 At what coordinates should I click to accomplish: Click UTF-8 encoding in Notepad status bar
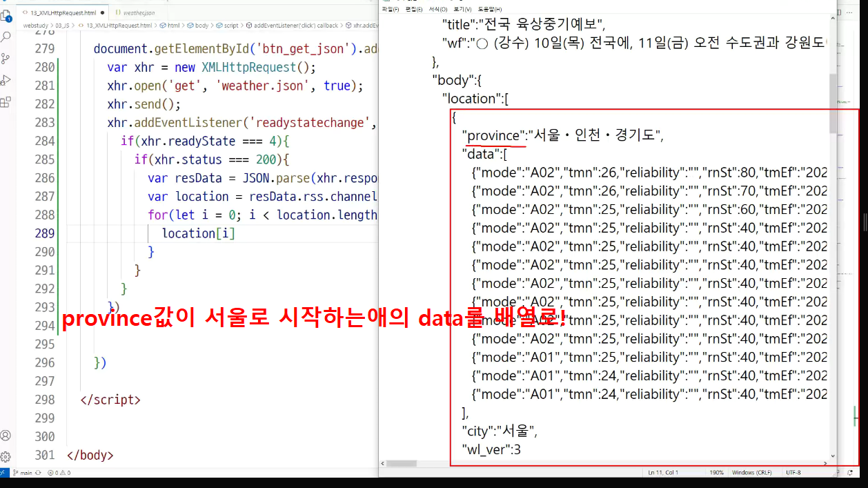pyautogui.click(x=793, y=473)
